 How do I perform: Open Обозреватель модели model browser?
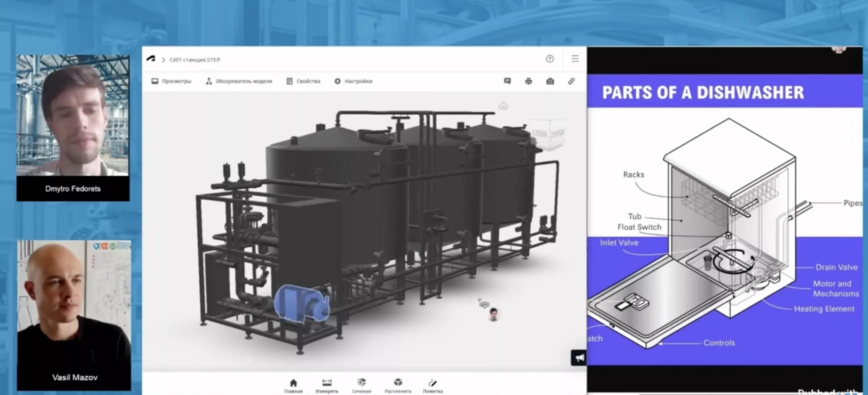tap(239, 81)
